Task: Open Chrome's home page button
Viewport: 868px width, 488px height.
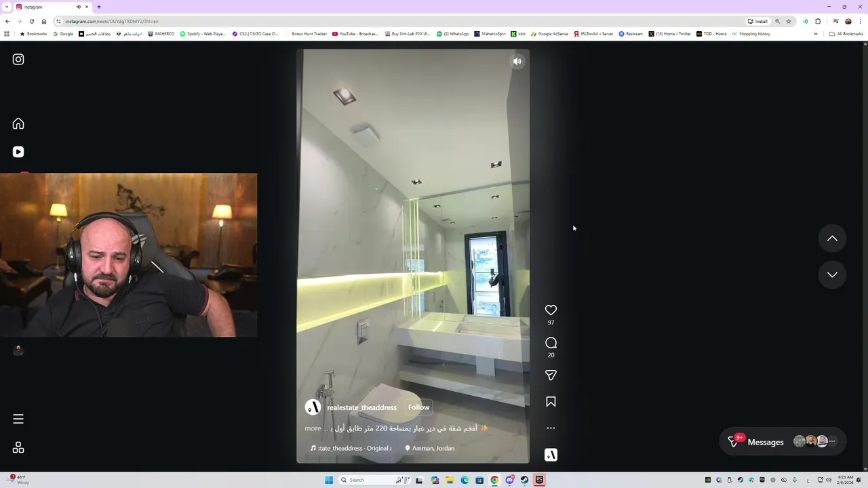Action: [x=43, y=21]
